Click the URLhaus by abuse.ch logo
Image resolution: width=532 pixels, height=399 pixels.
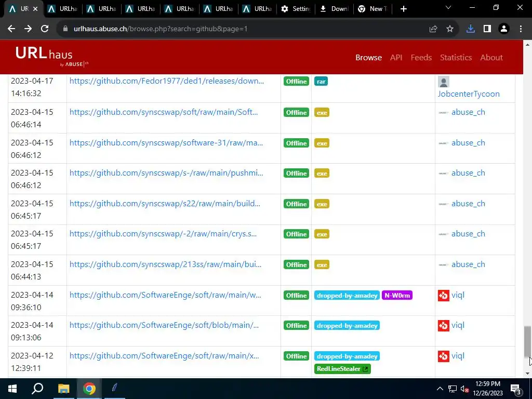point(51,57)
